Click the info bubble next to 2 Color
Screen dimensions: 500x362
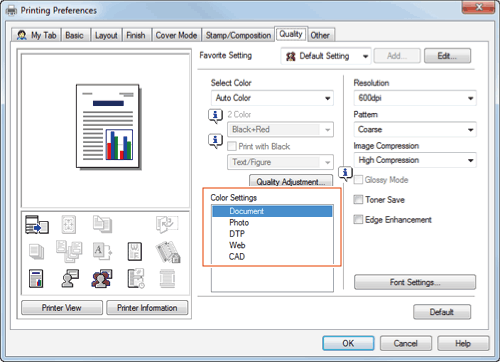(216, 116)
